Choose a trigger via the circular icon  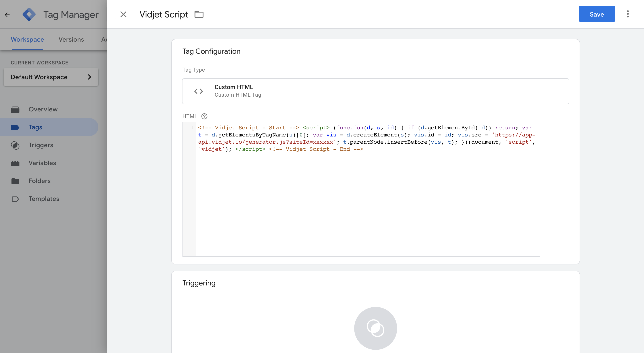(x=375, y=328)
